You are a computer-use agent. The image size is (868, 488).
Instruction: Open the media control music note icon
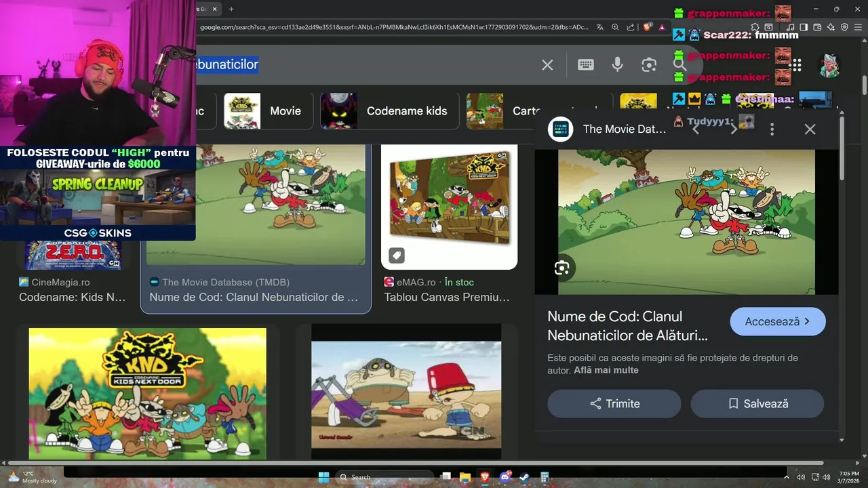coord(791,27)
